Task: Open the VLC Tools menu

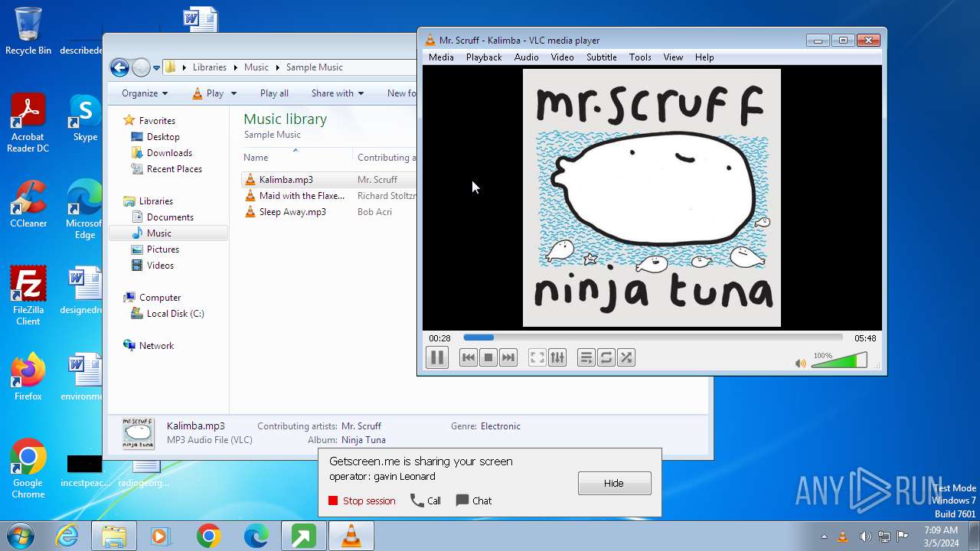Action: pyautogui.click(x=640, y=57)
